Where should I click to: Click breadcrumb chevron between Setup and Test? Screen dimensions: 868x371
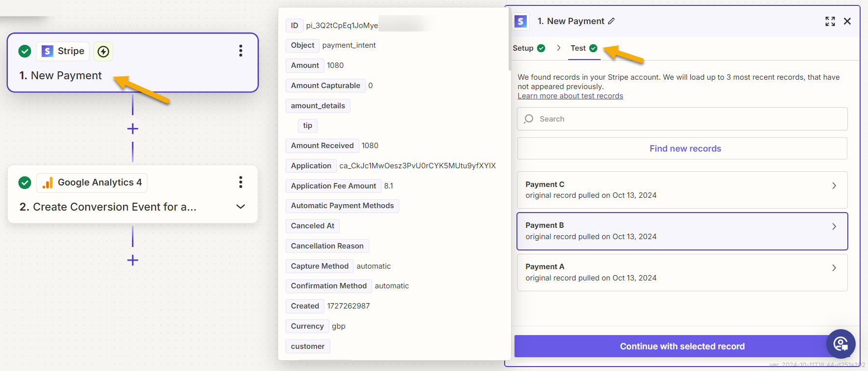[x=558, y=48]
